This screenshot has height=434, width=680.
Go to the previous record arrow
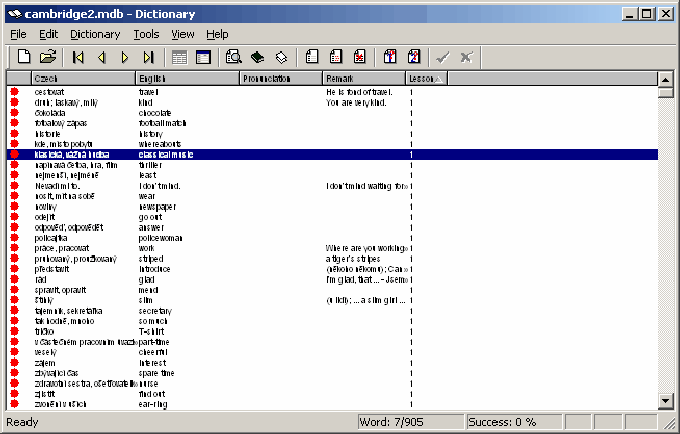point(101,57)
